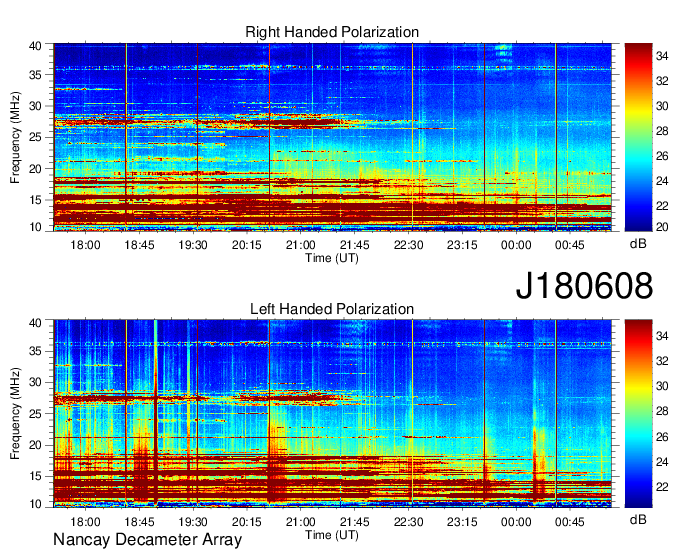Viewport: 680px width, 552px height.
Task: Click 23:15 tick label in top panel
Action: coord(462,245)
